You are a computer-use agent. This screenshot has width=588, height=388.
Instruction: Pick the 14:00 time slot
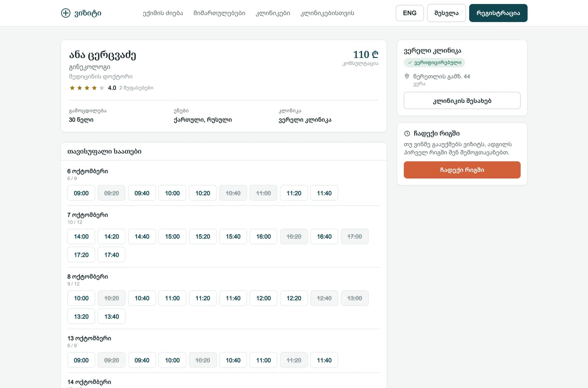tap(81, 237)
